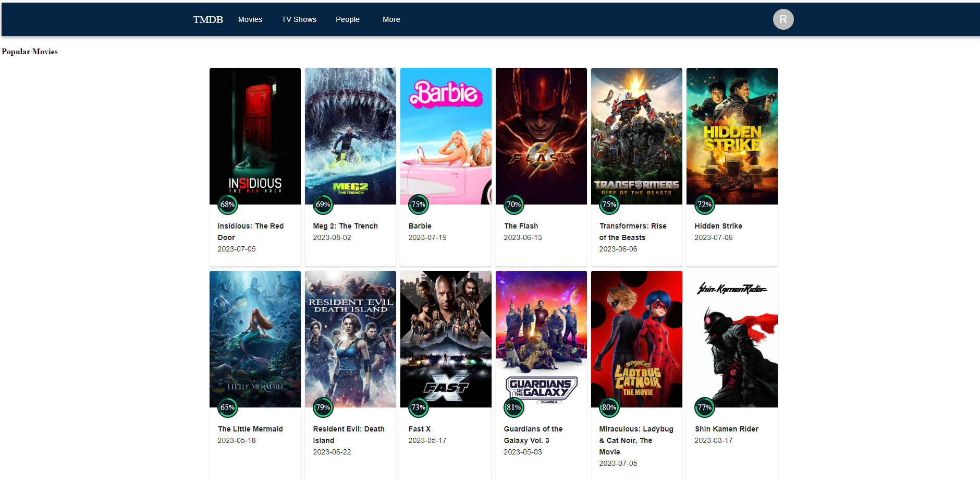Open the Resident Evil: Death Island poster
This screenshot has height=480, width=980.
350,339
